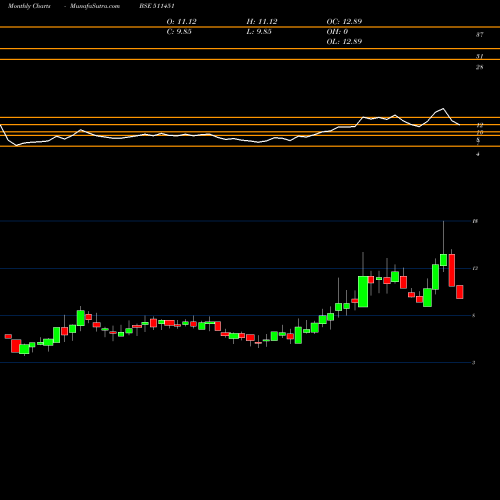500x500 pixels.
Task: Click the 'BSE 511451' symbol label
Action: coord(157,6)
